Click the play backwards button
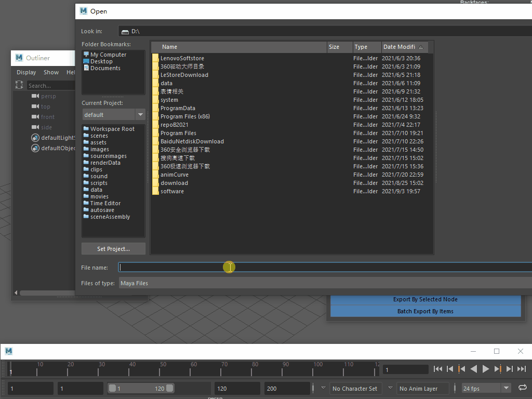Image resolution: width=532 pixels, height=399 pixels. pyautogui.click(x=474, y=369)
